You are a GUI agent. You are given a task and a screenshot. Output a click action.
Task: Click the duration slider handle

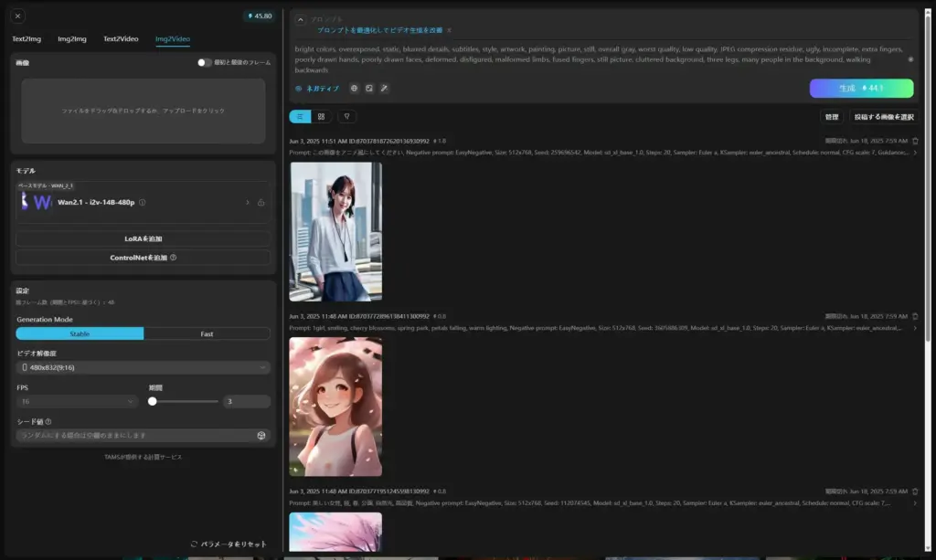[x=153, y=401]
